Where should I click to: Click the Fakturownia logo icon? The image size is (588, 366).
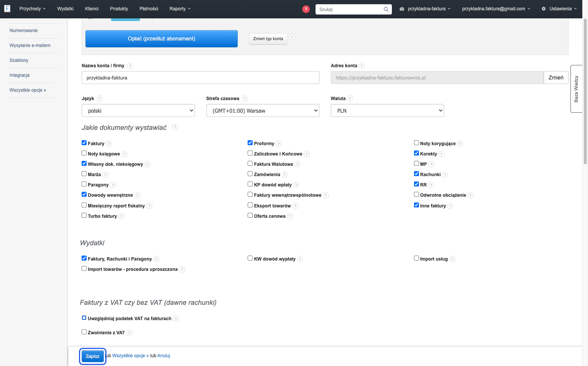point(7,8)
